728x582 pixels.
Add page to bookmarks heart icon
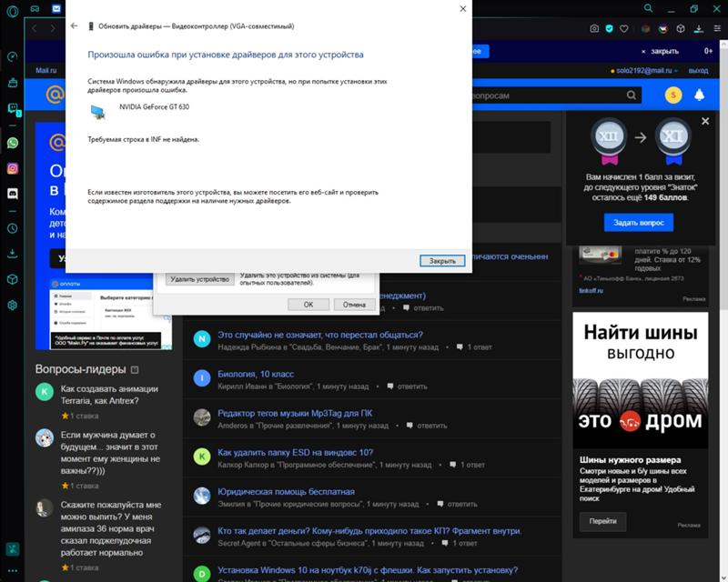624,29
